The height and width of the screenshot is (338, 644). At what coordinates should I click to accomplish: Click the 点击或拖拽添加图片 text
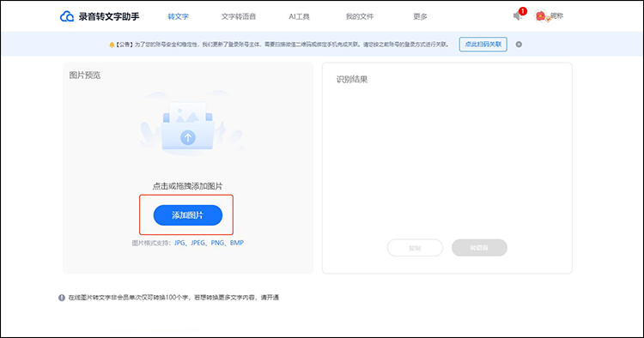point(187,186)
